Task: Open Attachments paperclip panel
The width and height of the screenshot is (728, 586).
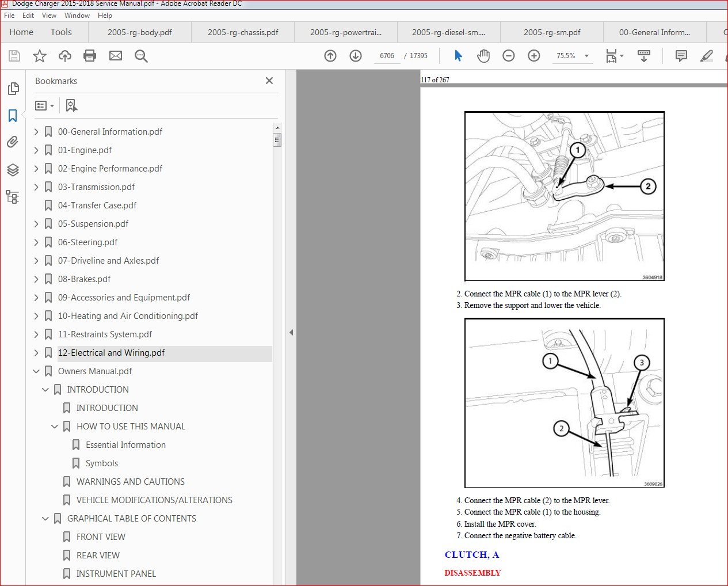Action: [x=13, y=142]
